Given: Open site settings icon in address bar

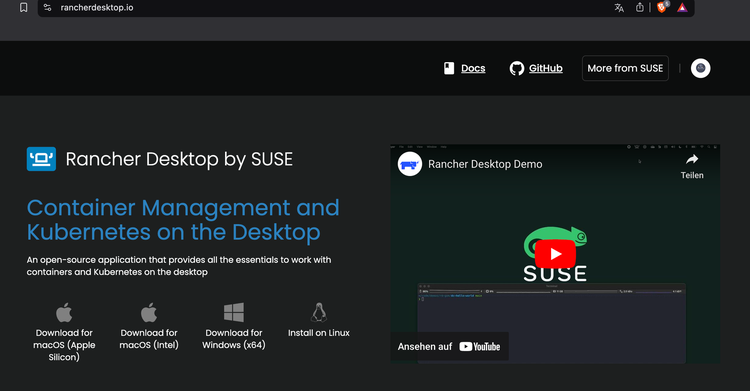Looking at the screenshot, I should 47,8.
